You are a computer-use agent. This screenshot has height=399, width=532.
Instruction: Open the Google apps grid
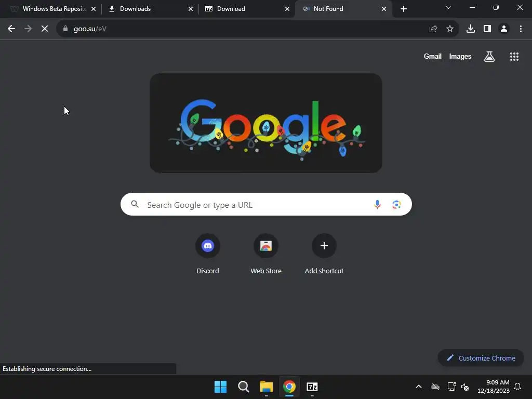click(x=514, y=57)
